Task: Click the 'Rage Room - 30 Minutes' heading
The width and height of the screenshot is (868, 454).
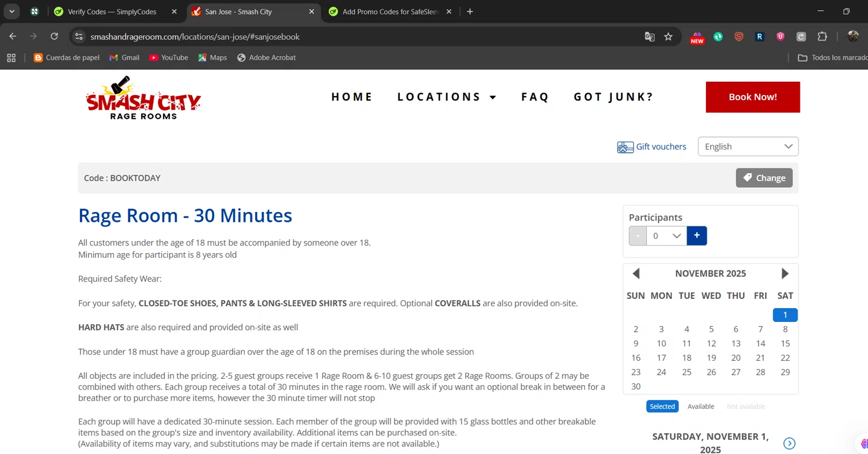Action: pos(185,215)
